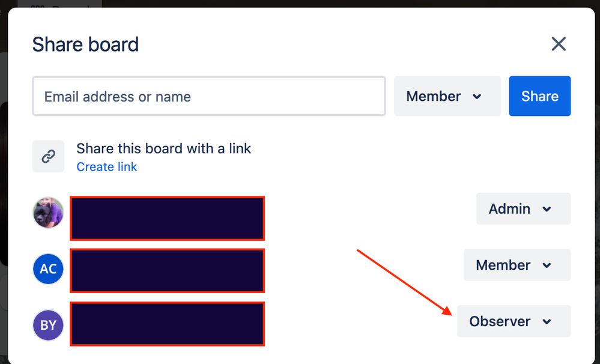Click chevron in invite Member role selector
Screen dimensions: 600x364
(477, 97)
